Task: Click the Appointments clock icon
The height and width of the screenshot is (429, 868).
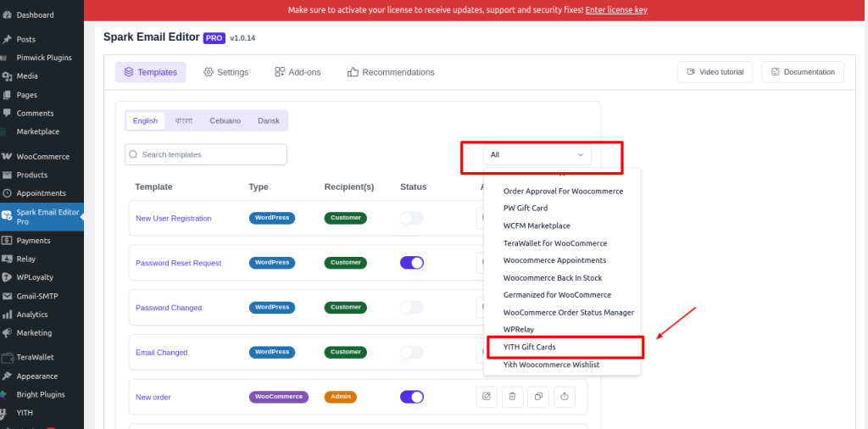Action: click(x=7, y=193)
